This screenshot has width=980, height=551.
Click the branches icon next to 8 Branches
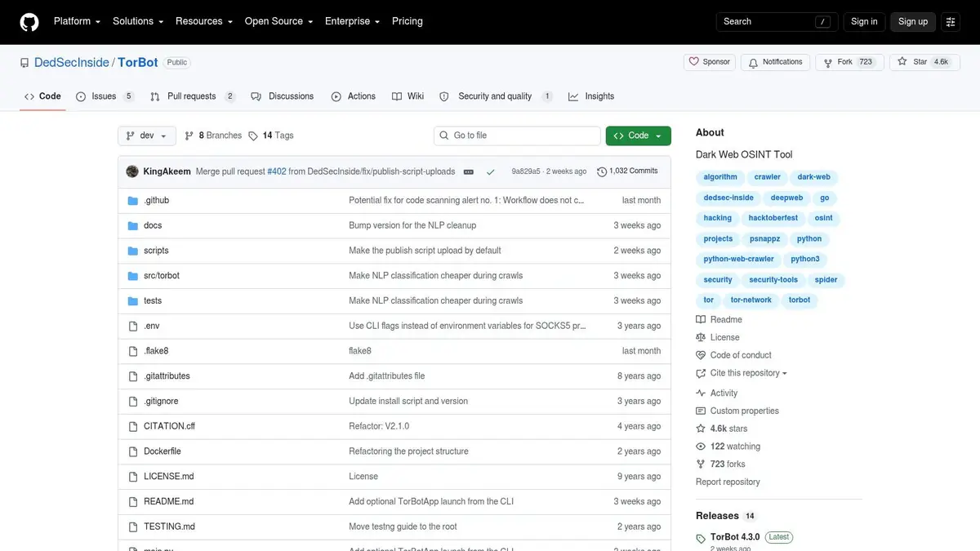point(189,136)
